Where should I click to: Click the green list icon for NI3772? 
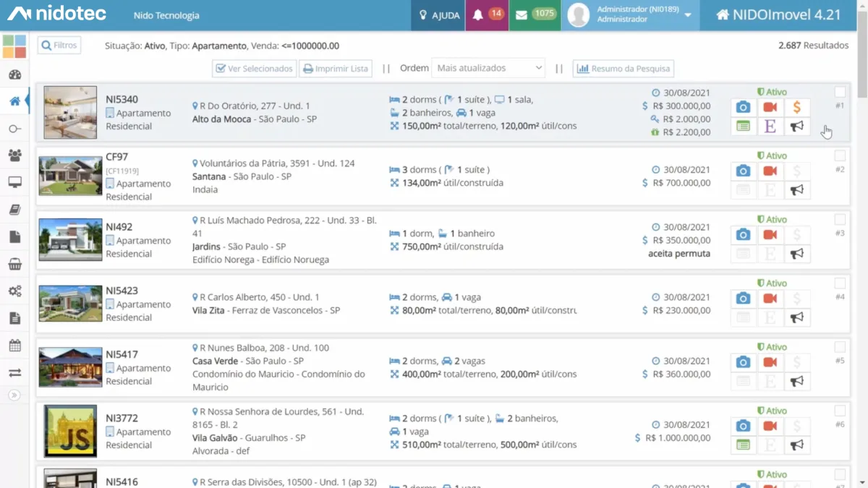743,445
